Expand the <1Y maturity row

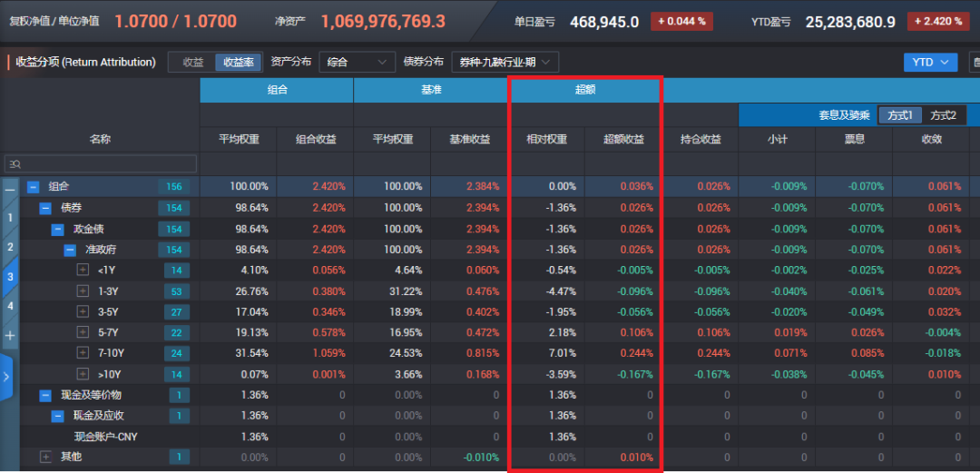[83, 271]
